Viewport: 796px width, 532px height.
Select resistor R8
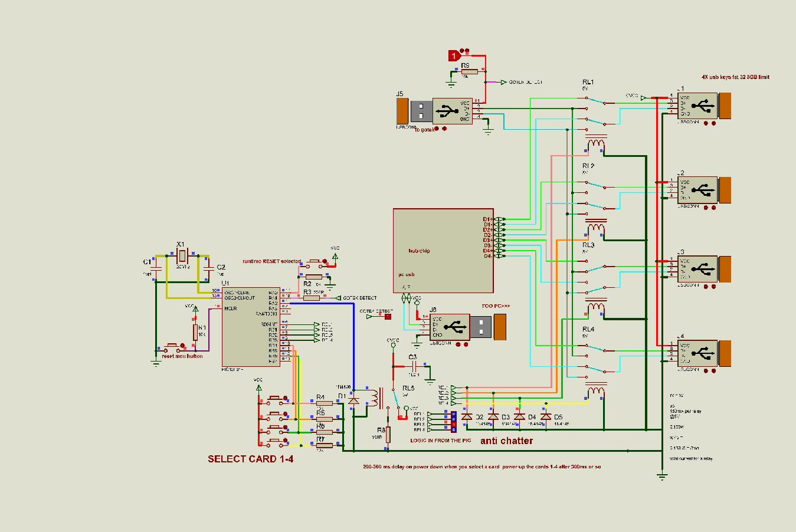[388, 435]
